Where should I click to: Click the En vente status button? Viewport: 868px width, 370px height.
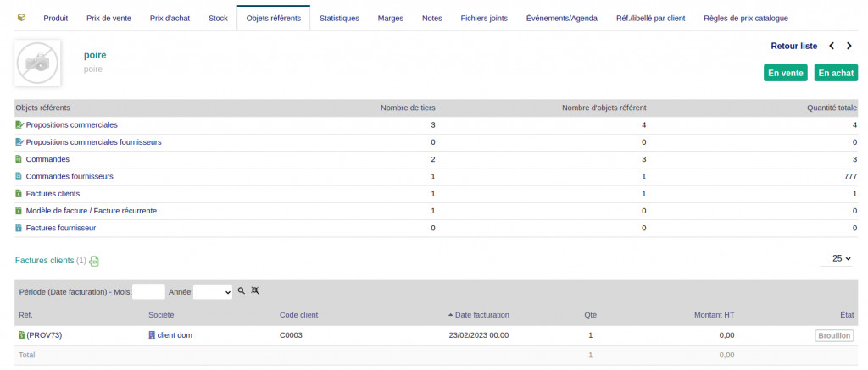coord(786,73)
